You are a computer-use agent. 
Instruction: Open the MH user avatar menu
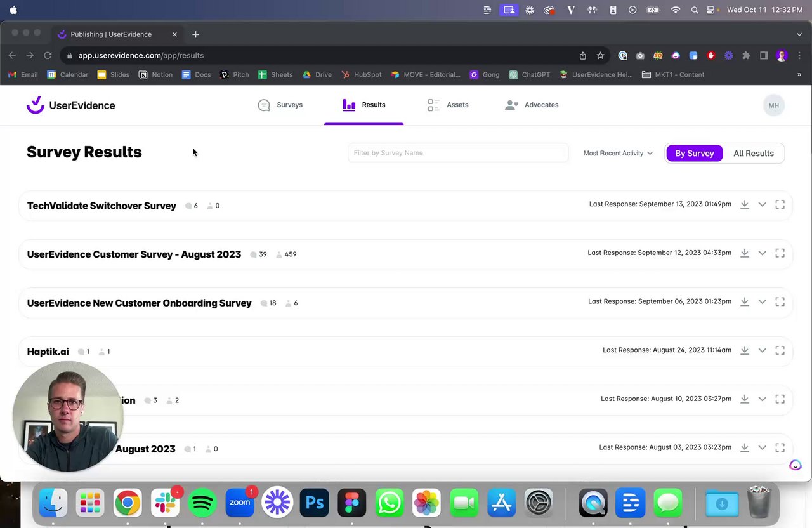tap(774, 105)
